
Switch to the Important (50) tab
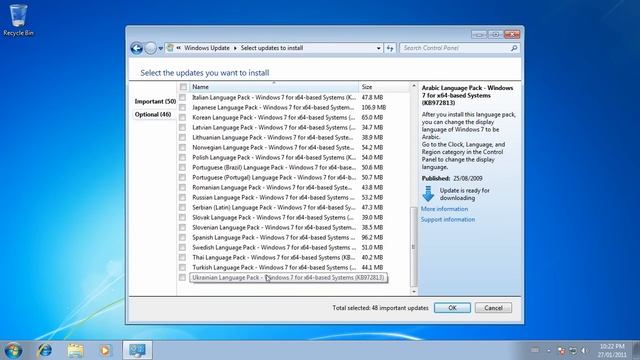pyautogui.click(x=155, y=101)
